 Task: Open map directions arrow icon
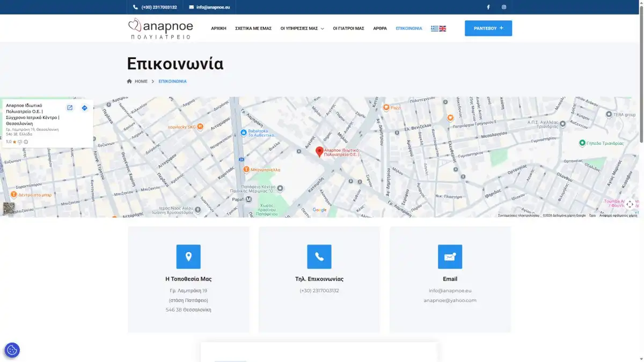(x=84, y=108)
